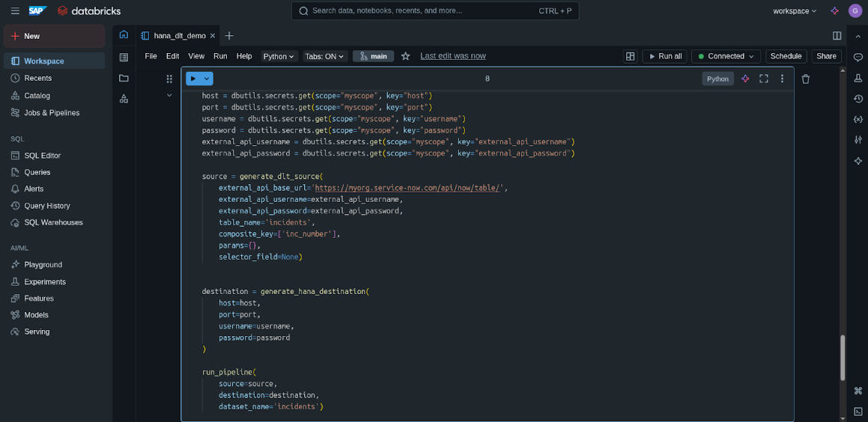Click the Run all button

(x=664, y=56)
